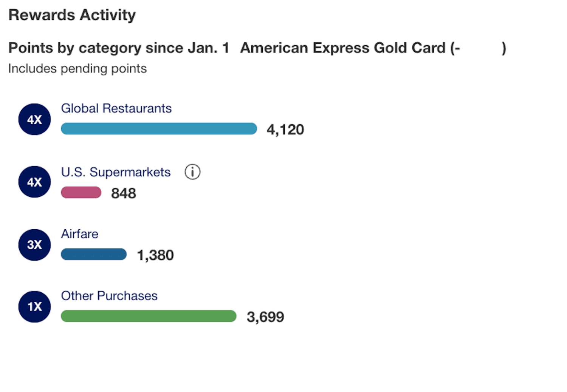Open the U.S. Supermarkets info tooltip icon
The height and width of the screenshot is (392, 567).
coord(192,172)
